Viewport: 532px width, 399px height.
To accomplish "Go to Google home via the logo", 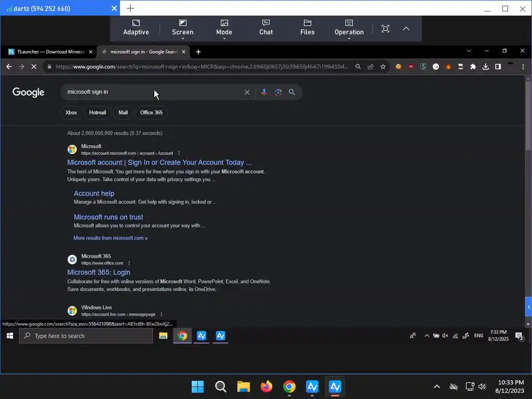I will pyautogui.click(x=28, y=92).
